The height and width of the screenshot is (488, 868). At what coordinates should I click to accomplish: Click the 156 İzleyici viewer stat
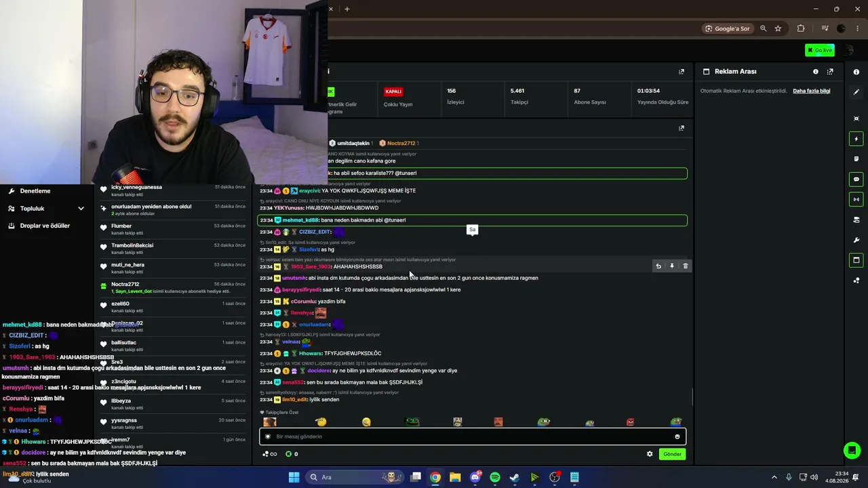pos(456,96)
